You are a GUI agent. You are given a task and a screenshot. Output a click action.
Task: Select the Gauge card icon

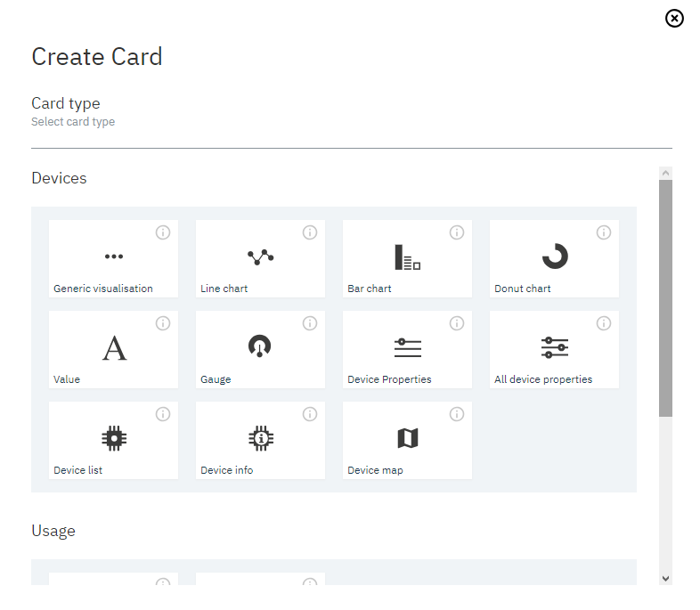click(x=260, y=346)
